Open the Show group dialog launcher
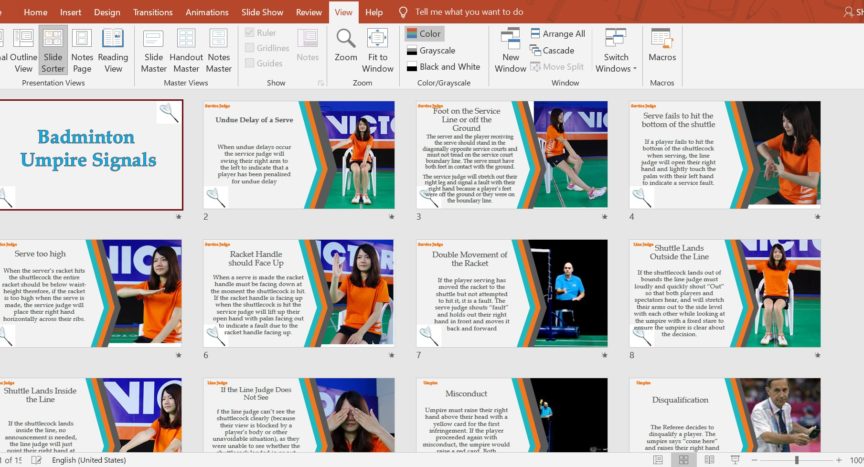 point(319,83)
